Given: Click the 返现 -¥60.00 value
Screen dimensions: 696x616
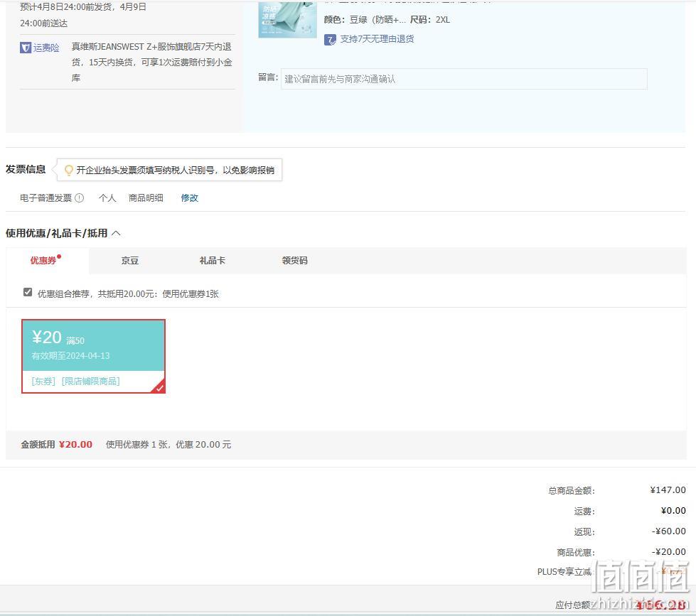Looking at the screenshot, I should tap(668, 531).
